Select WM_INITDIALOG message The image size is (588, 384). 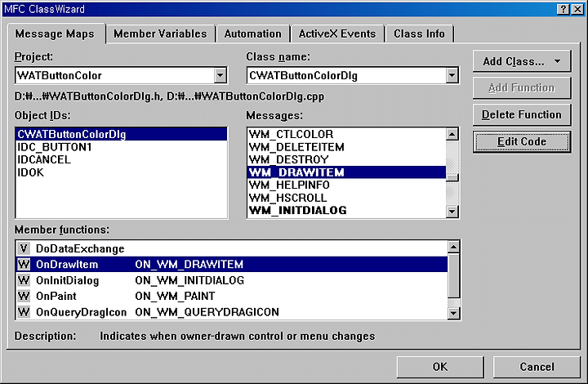pos(347,210)
